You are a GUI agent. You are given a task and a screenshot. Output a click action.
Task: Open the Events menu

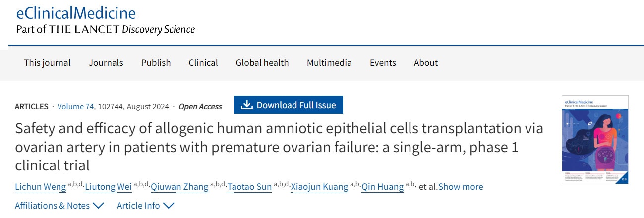tap(383, 63)
